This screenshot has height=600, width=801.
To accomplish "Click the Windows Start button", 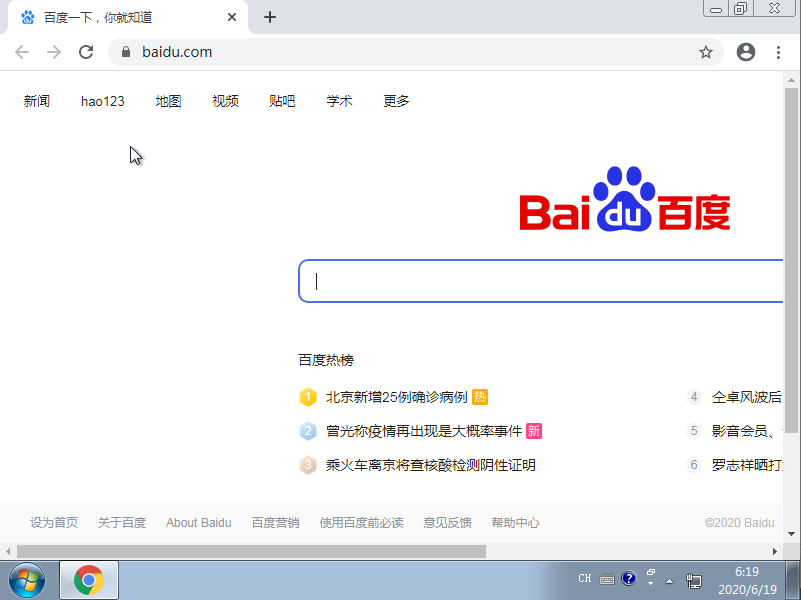I will point(26,579).
